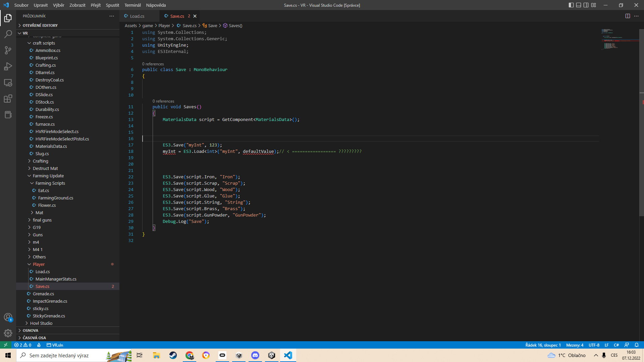Image resolution: width=644 pixels, height=362 pixels.
Task: Expand the final guns folder
Action: [68, 220]
